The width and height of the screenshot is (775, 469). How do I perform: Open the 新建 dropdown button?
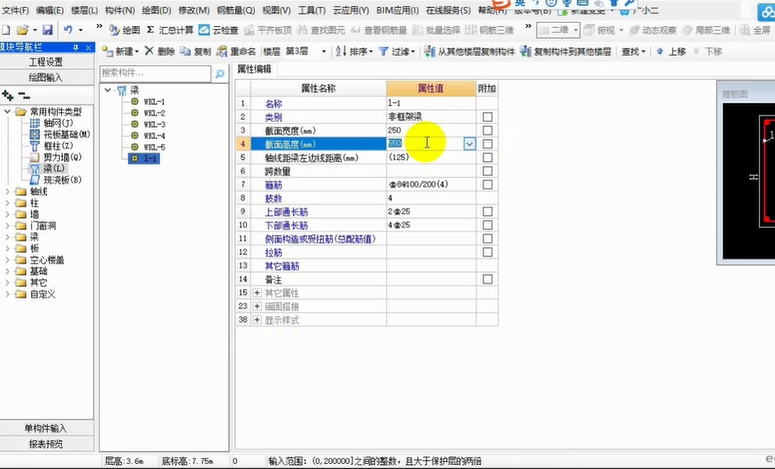point(121,51)
